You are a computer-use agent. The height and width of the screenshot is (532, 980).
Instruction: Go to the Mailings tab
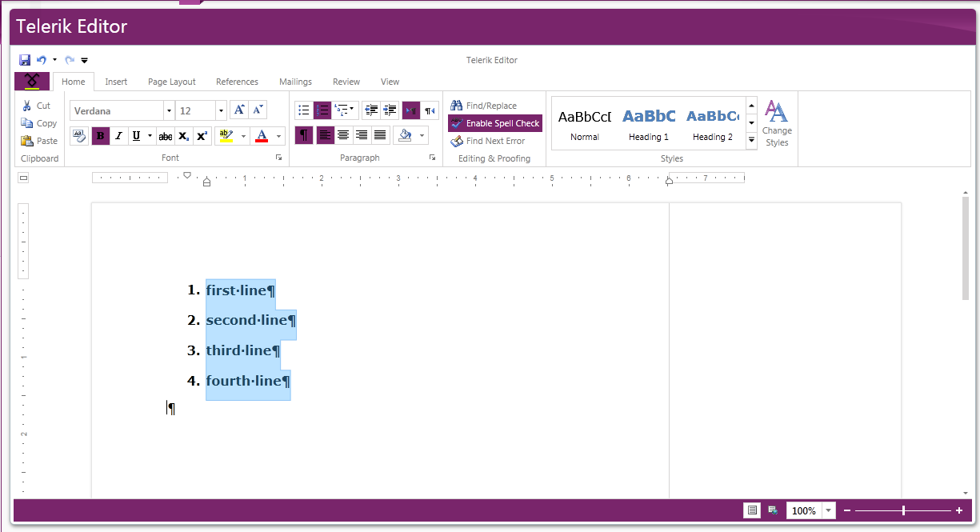point(295,82)
